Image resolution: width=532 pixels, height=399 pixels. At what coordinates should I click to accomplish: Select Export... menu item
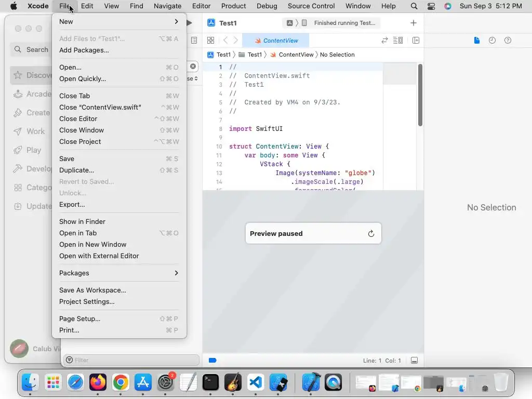pyautogui.click(x=119, y=204)
